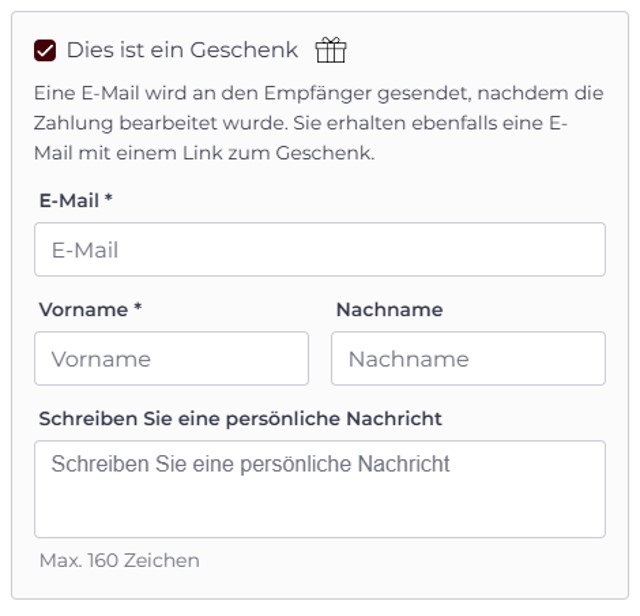The height and width of the screenshot is (616, 640).
Task: Uncheck the 'Dies ist ein Geschenk' checkbox
Action: (45, 50)
